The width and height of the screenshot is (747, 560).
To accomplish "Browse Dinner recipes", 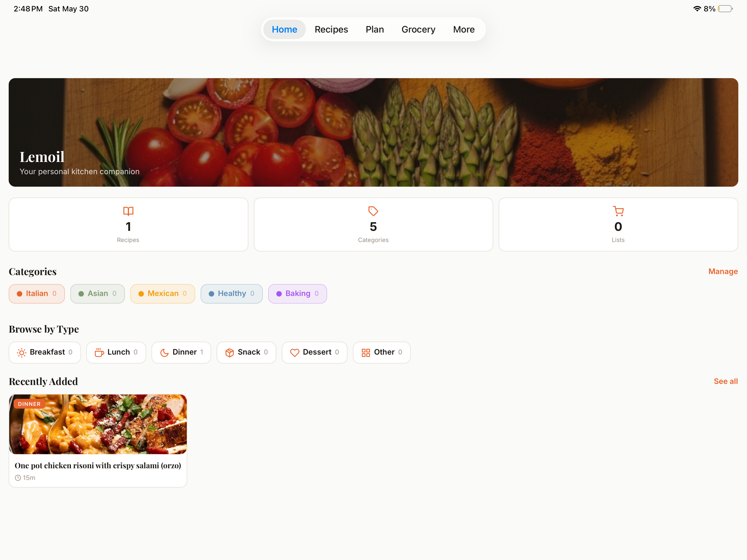I will 181,352.
